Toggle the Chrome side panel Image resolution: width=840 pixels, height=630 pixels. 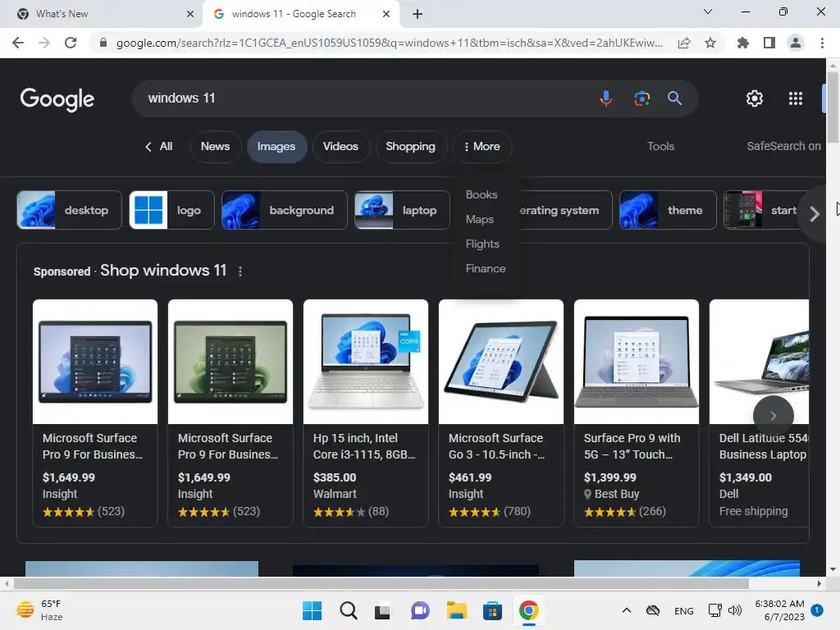coord(769,43)
